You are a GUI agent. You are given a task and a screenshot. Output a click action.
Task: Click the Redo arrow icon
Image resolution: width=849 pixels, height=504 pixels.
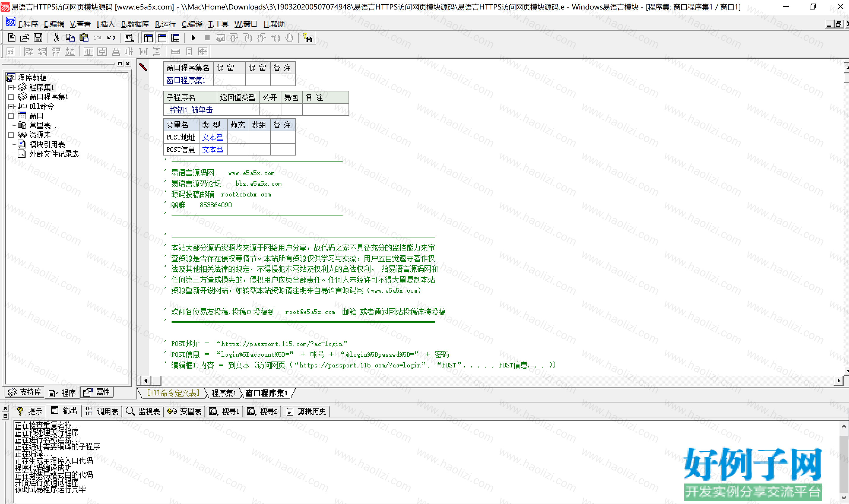coord(97,38)
